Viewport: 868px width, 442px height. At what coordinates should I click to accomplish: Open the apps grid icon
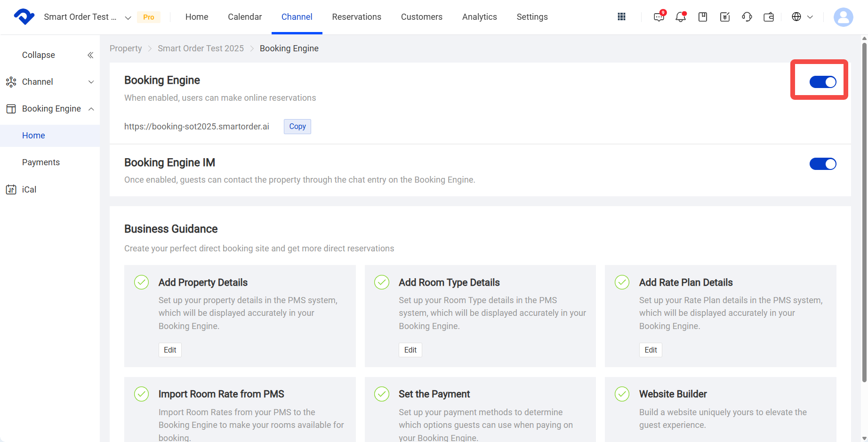pyautogui.click(x=621, y=17)
